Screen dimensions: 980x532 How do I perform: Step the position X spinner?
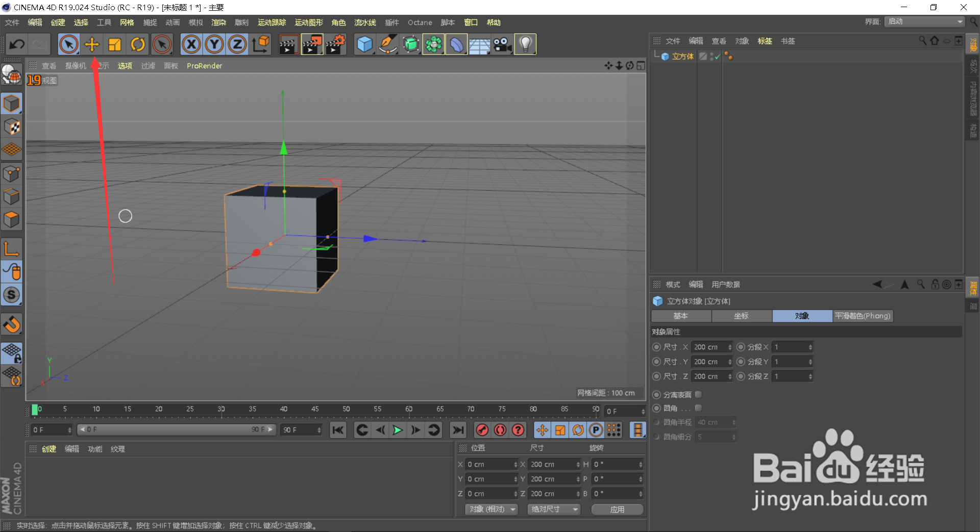tap(516, 464)
